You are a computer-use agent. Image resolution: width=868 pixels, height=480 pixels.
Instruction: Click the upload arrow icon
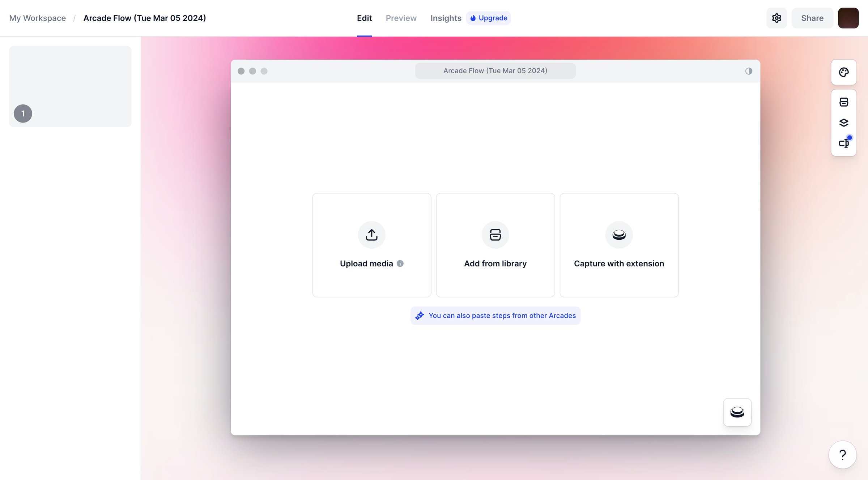coord(371,235)
